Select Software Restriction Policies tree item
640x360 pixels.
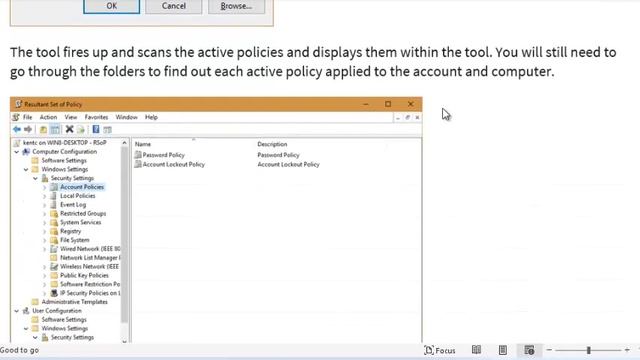[x=90, y=284]
